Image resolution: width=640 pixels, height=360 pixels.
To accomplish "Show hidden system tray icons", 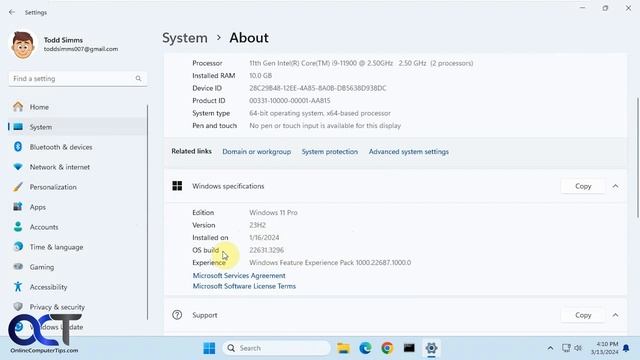I will click(550, 348).
